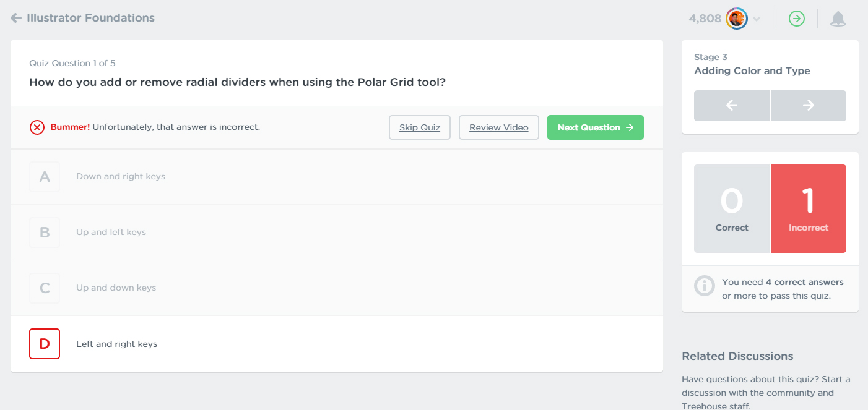Click the Correct score tile

point(732,208)
